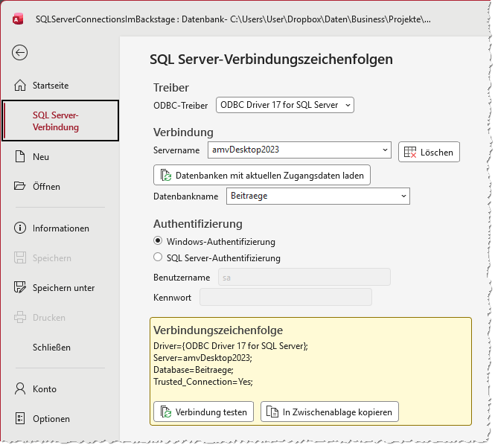Click the Startseite home icon
The width and height of the screenshot is (495, 448).
pos(20,86)
